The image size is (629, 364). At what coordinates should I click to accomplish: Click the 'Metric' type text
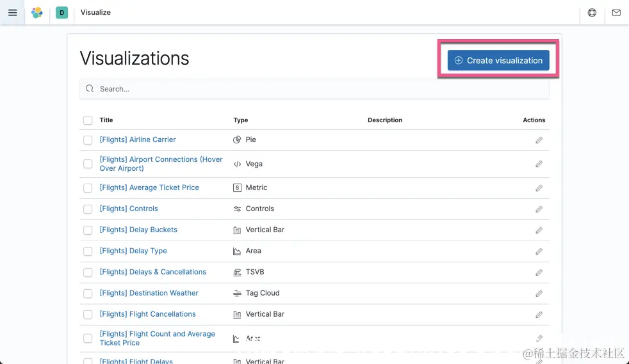tap(256, 187)
